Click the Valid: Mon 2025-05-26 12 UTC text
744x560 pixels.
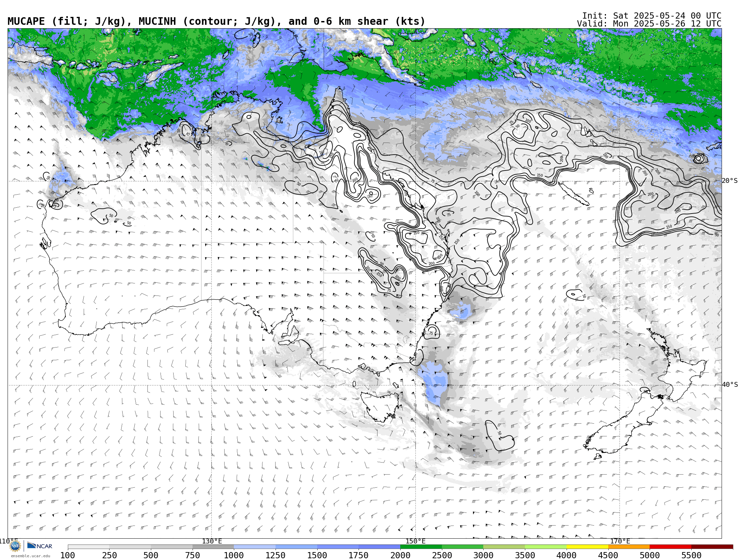tap(649, 24)
